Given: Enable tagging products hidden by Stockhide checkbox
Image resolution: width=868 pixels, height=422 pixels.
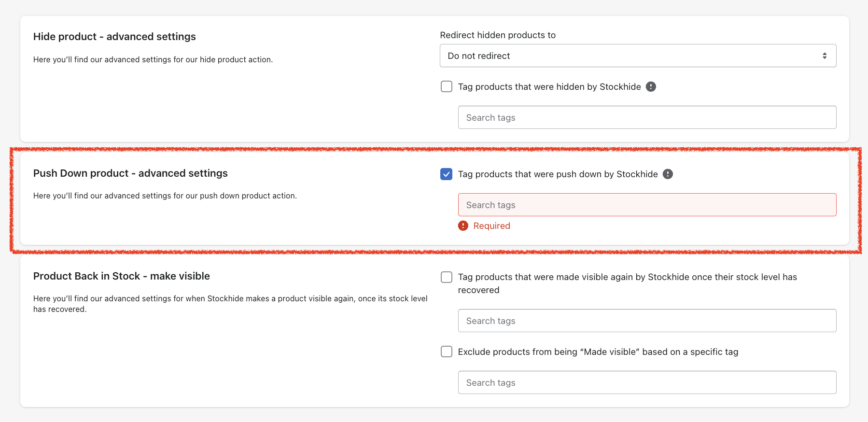Looking at the screenshot, I should pyautogui.click(x=447, y=86).
